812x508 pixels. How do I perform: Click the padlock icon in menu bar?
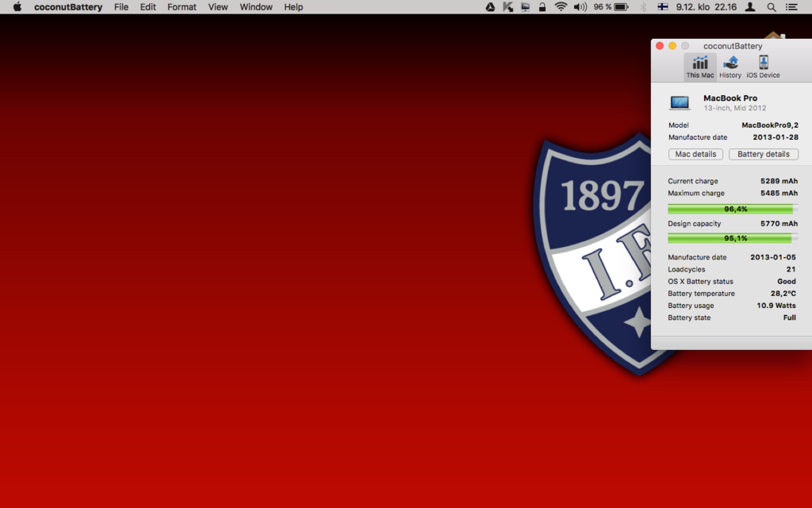(542, 6)
